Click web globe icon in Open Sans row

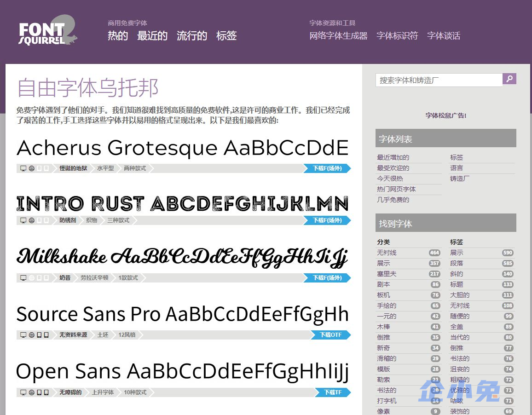click(32, 392)
